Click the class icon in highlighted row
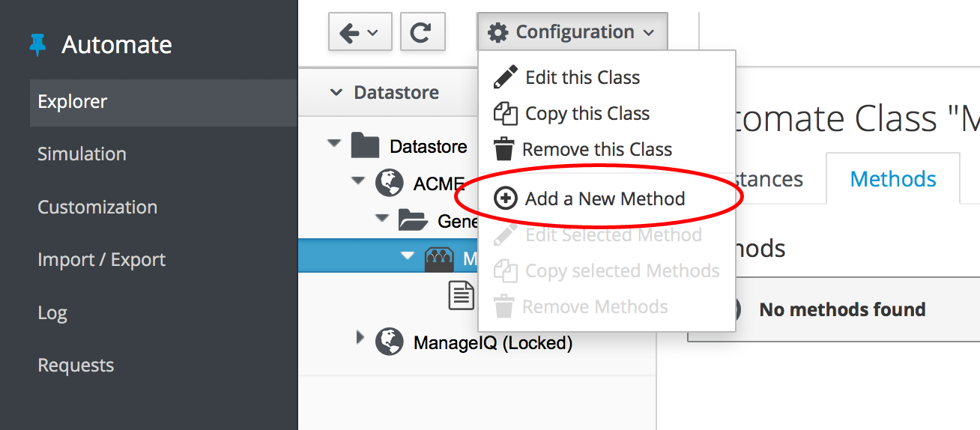 [440, 258]
